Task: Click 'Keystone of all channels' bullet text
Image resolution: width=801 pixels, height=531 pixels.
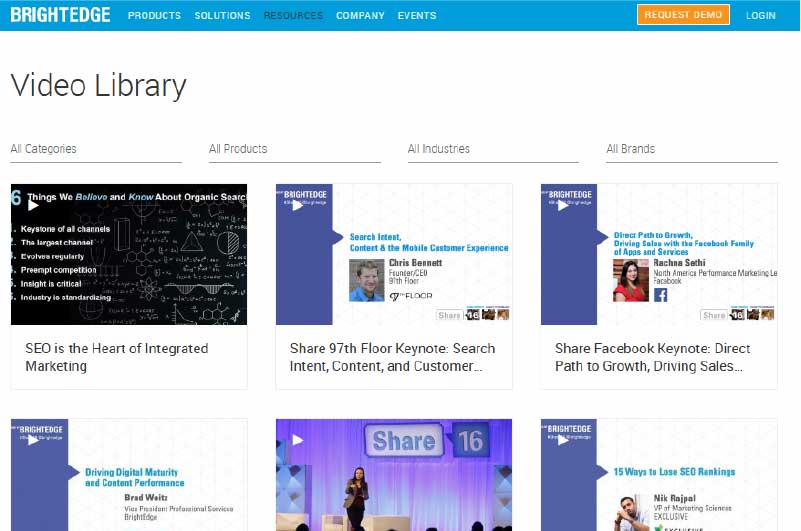Action: click(x=65, y=229)
